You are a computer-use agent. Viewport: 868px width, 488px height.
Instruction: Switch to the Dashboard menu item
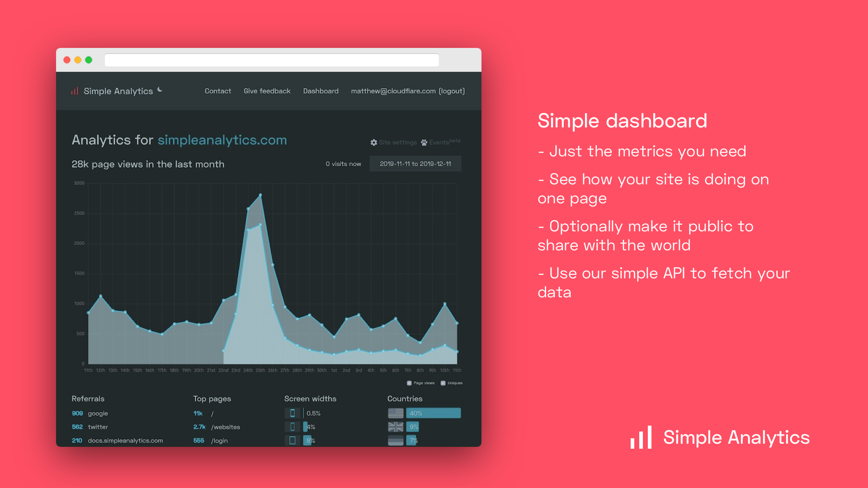pos(321,91)
